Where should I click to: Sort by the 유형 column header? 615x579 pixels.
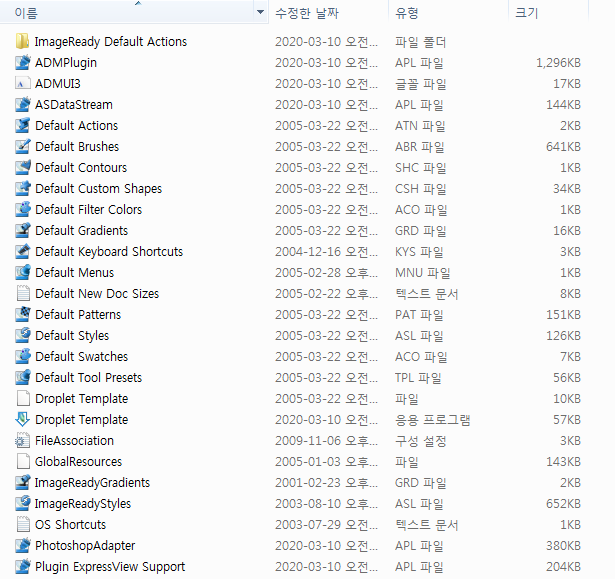click(448, 12)
